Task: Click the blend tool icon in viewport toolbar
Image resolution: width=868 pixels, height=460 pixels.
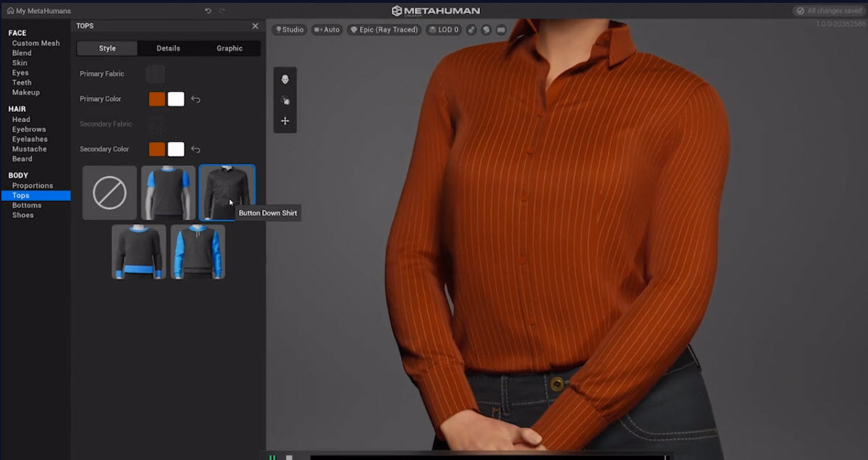Action: (x=285, y=101)
